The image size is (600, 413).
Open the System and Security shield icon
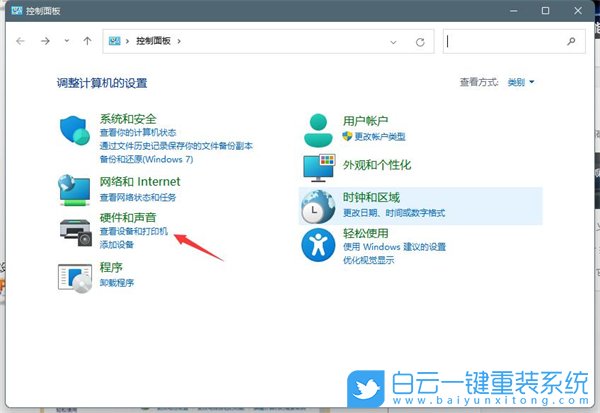[75, 130]
